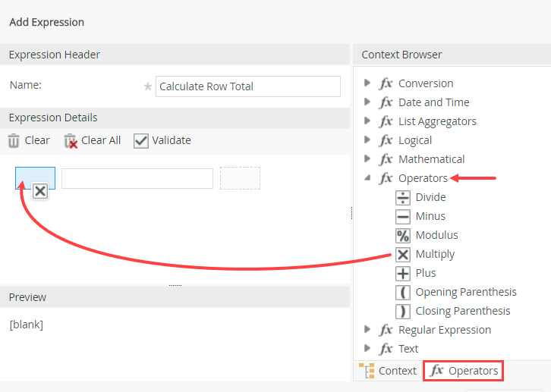Click the Clear trash icon

pos(14,140)
